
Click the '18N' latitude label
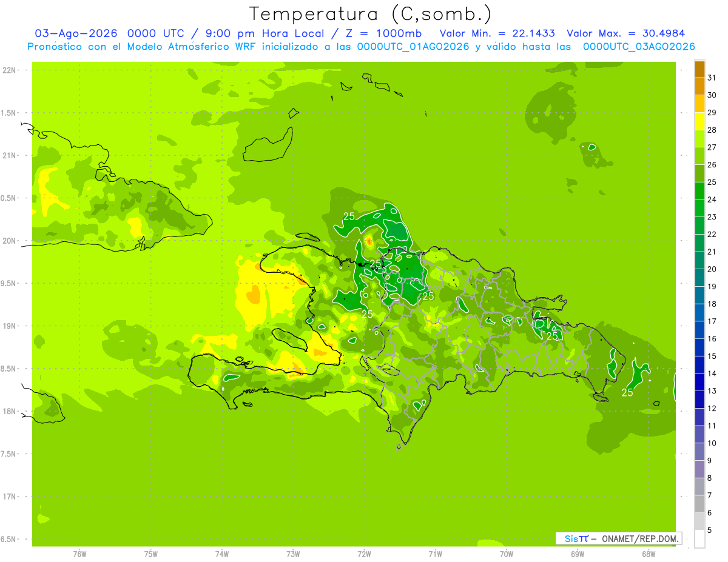pyautogui.click(x=10, y=411)
